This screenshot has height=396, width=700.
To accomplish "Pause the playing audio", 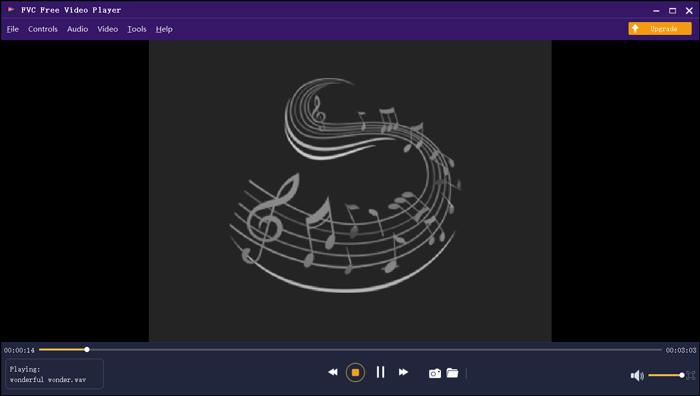I will coord(380,372).
